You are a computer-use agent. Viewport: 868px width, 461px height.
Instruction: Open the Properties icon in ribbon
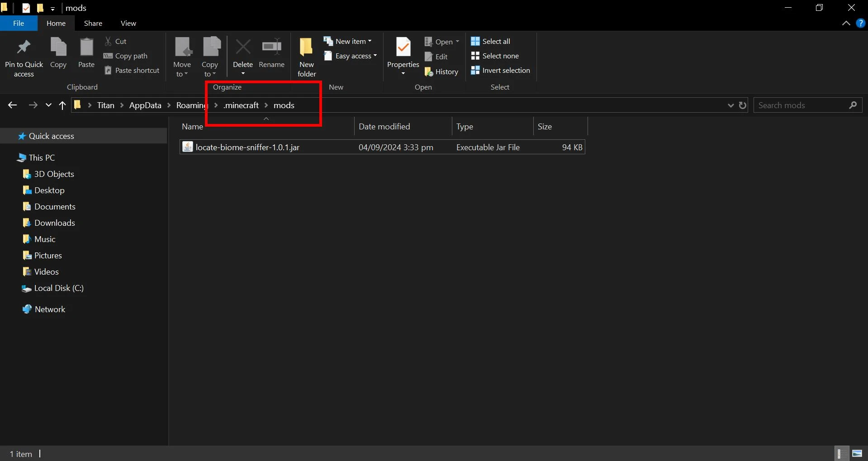[x=403, y=48]
